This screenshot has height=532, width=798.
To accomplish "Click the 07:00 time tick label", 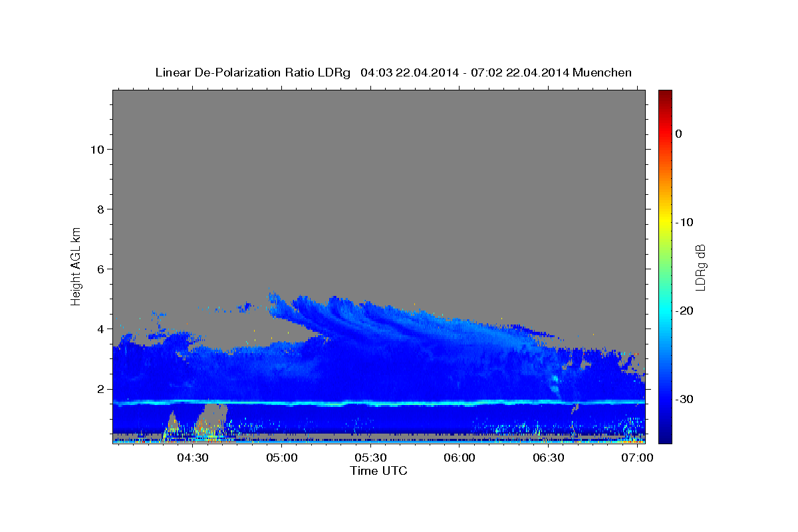I will coord(637,458).
